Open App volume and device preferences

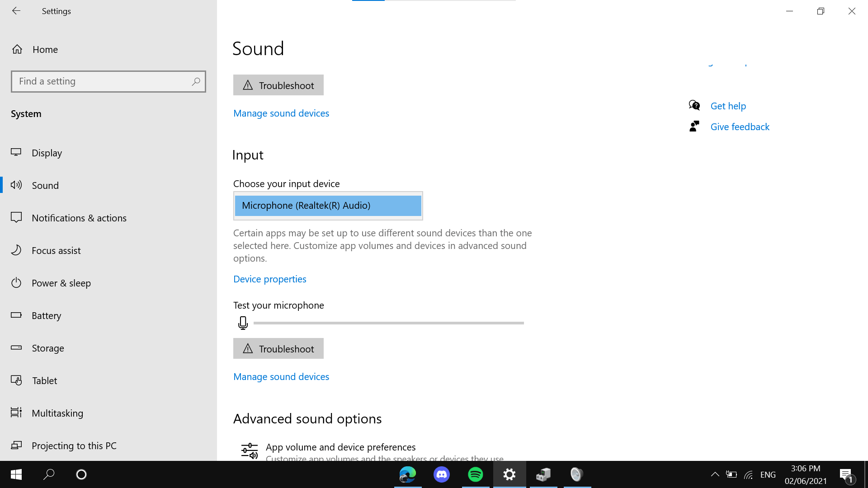tap(340, 447)
